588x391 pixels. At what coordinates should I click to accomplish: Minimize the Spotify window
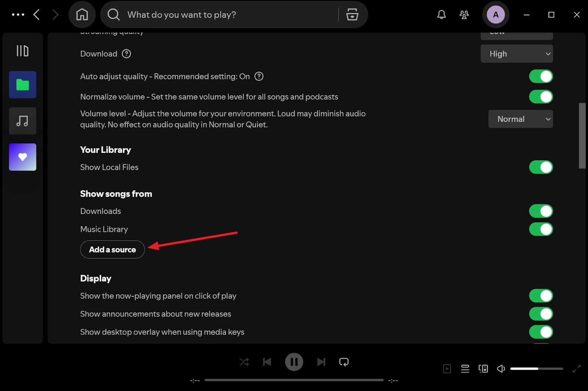[x=527, y=15]
